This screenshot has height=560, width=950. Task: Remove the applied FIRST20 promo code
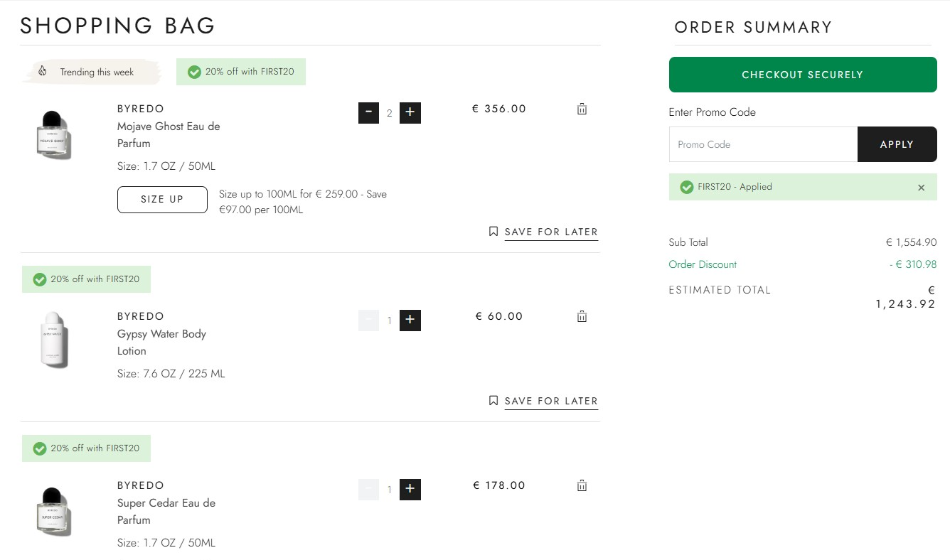[x=922, y=188]
